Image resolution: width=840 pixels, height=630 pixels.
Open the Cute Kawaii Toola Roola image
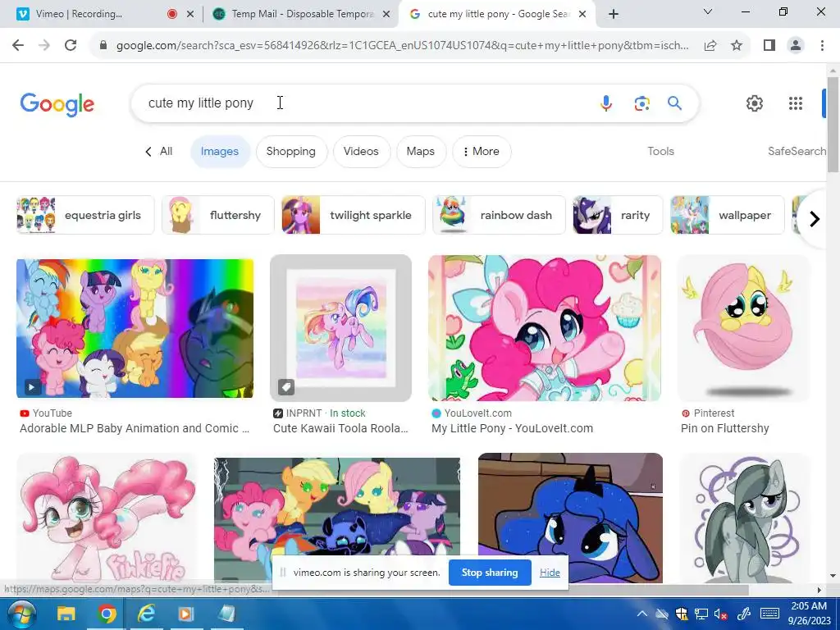(x=340, y=328)
